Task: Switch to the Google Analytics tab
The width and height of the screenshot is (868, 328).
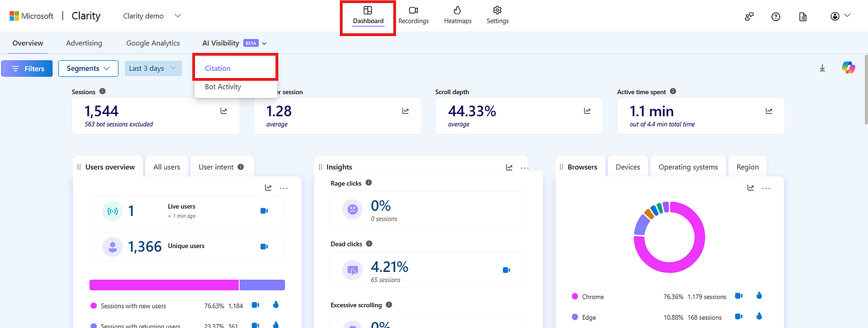Action: point(153,43)
